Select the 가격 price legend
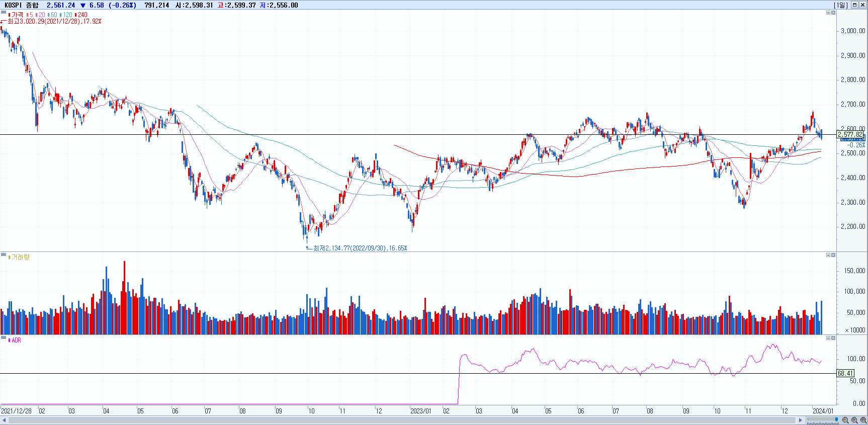The image size is (868, 425). click(16, 15)
